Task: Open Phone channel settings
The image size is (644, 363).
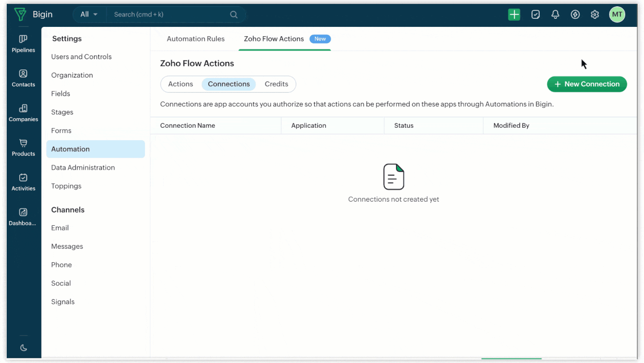Action: point(61,264)
